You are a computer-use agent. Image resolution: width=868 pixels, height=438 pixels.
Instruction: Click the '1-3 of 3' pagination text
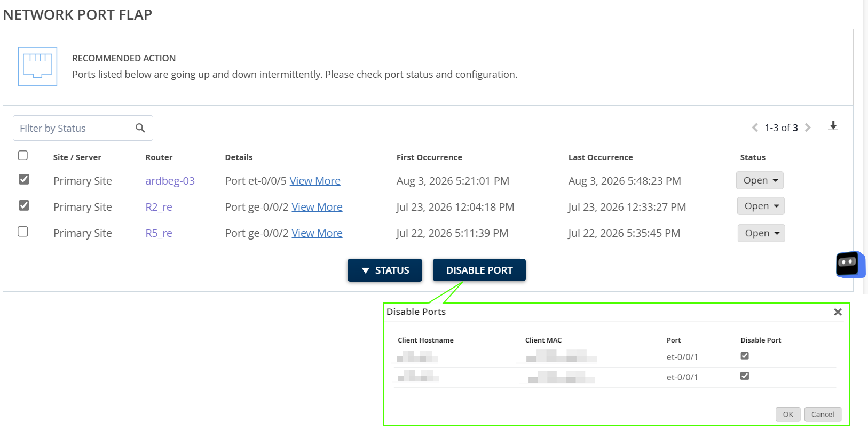781,128
